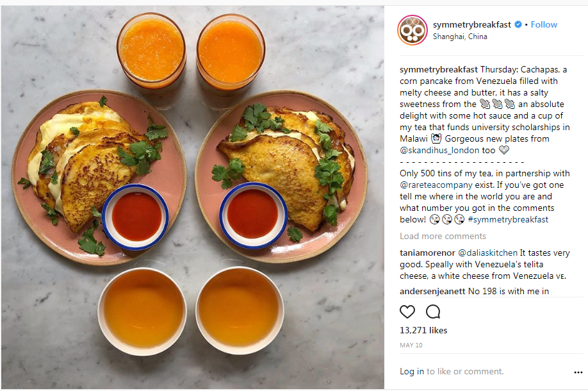The width and height of the screenshot is (588, 391).
Task: View the 13,271 likes list
Action: tap(423, 330)
